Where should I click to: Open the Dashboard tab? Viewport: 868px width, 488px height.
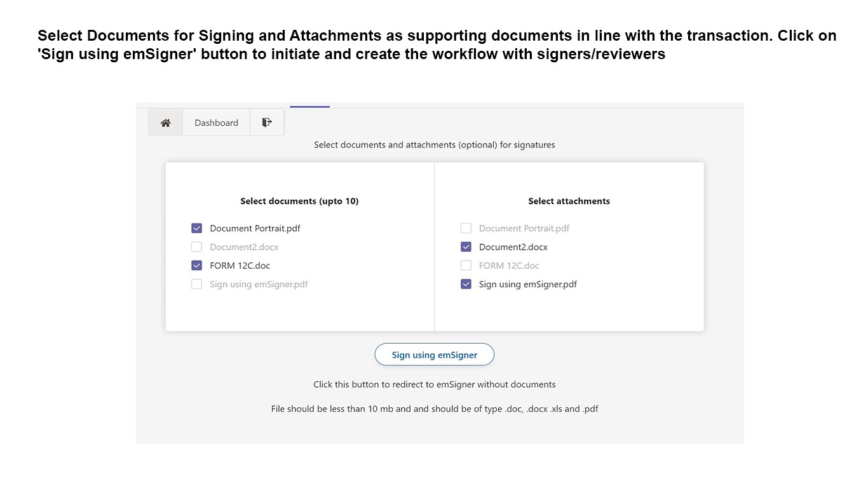coord(216,123)
